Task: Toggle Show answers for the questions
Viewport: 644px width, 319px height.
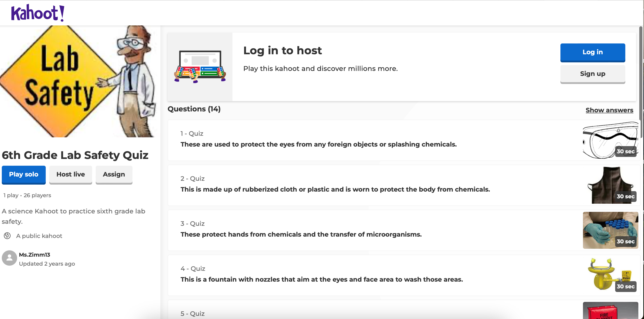Action: (x=609, y=110)
